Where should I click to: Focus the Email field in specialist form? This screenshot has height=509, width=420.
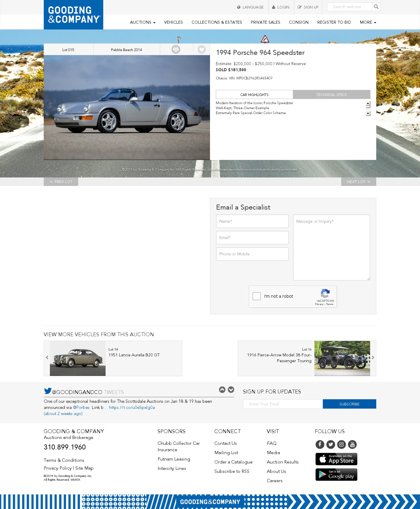pos(252,238)
